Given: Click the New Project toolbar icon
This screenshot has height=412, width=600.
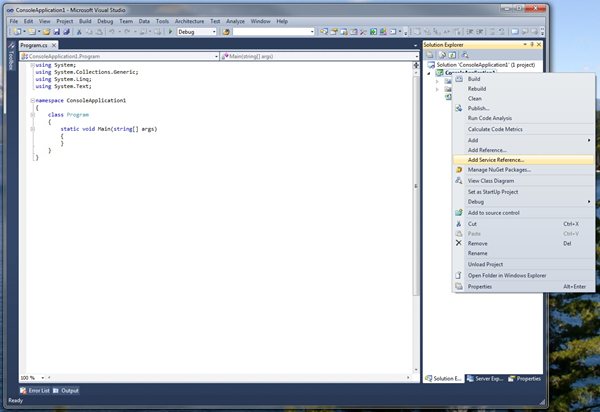Looking at the screenshot, I should coord(17,32).
